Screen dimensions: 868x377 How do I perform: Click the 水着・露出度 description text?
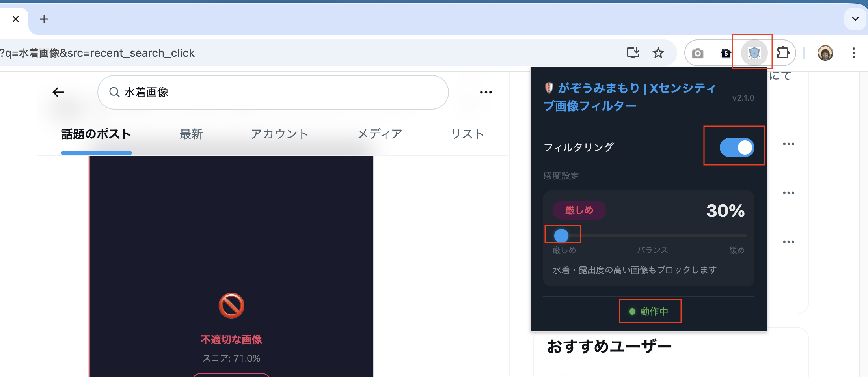coord(635,270)
